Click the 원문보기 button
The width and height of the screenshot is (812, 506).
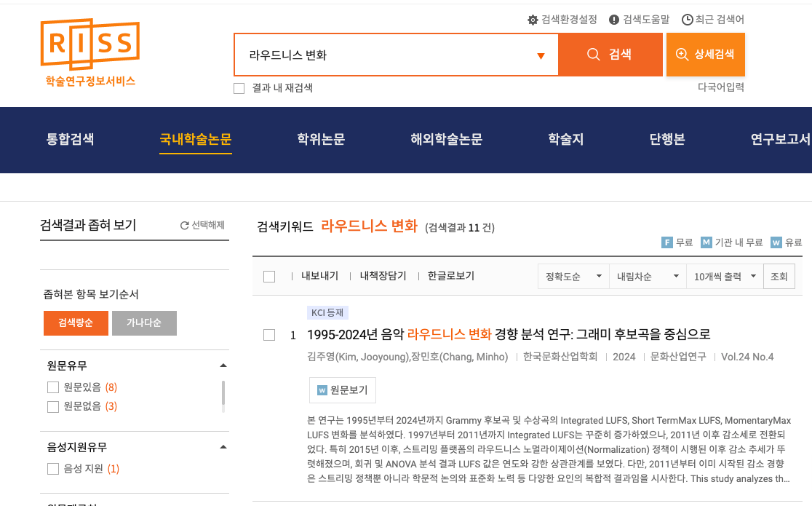click(343, 390)
